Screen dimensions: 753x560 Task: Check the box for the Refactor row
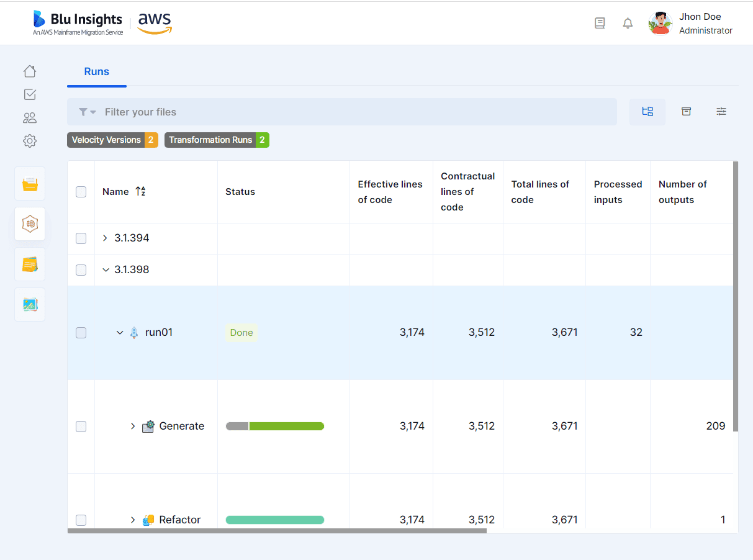tap(81, 520)
